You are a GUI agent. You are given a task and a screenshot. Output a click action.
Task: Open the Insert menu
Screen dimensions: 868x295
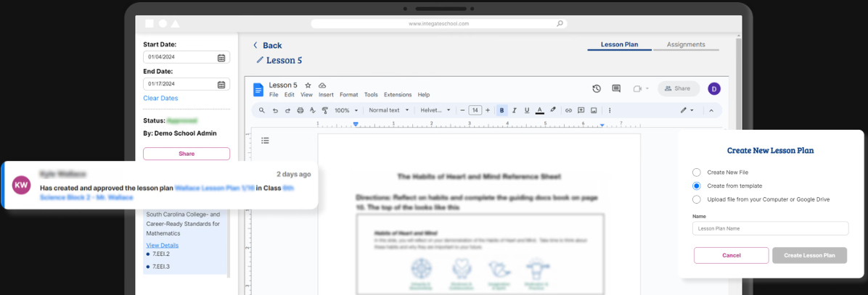(326, 94)
